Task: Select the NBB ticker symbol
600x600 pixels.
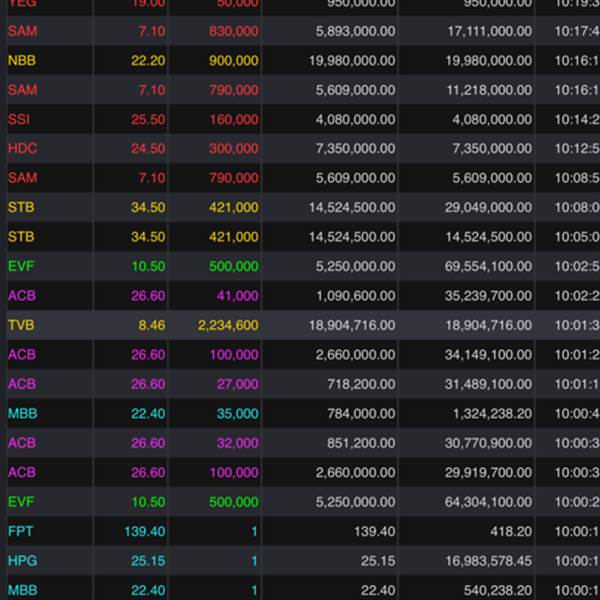Action: [22, 60]
